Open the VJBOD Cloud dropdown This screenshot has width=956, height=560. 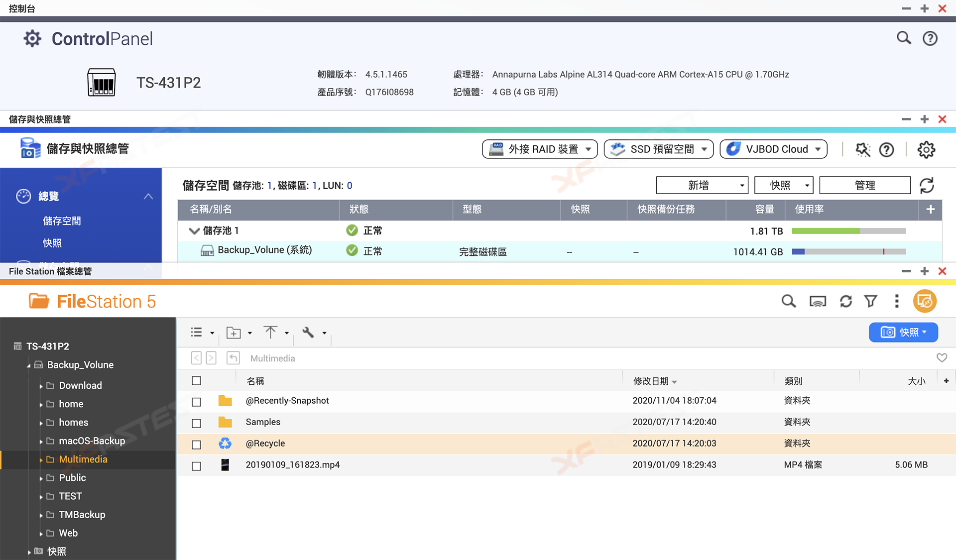pyautogui.click(x=773, y=149)
